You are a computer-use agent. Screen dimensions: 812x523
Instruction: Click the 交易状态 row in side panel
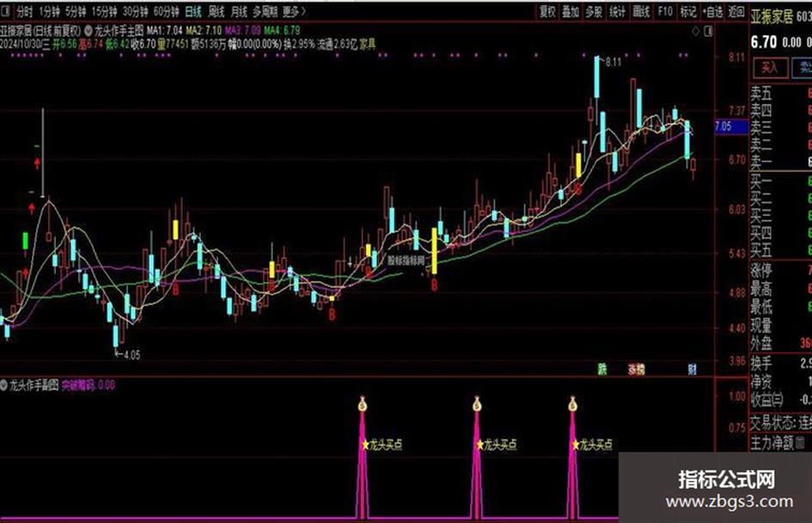pos(781,422)
